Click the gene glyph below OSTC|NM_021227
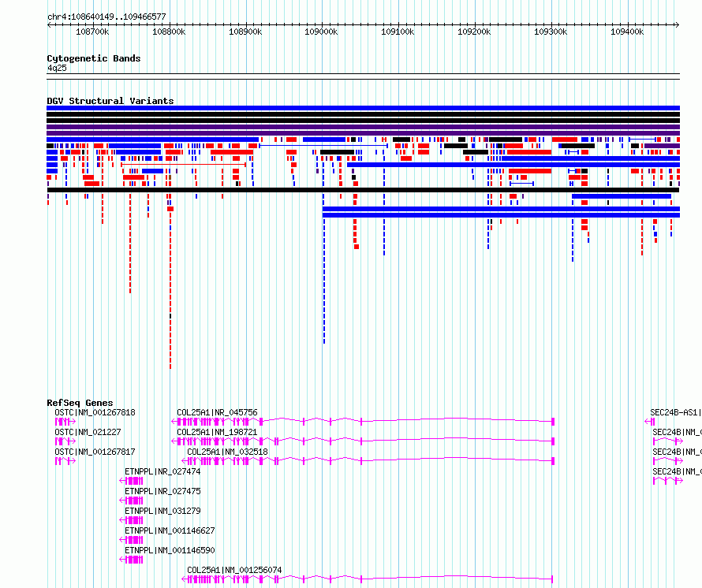 coord(65,441)
